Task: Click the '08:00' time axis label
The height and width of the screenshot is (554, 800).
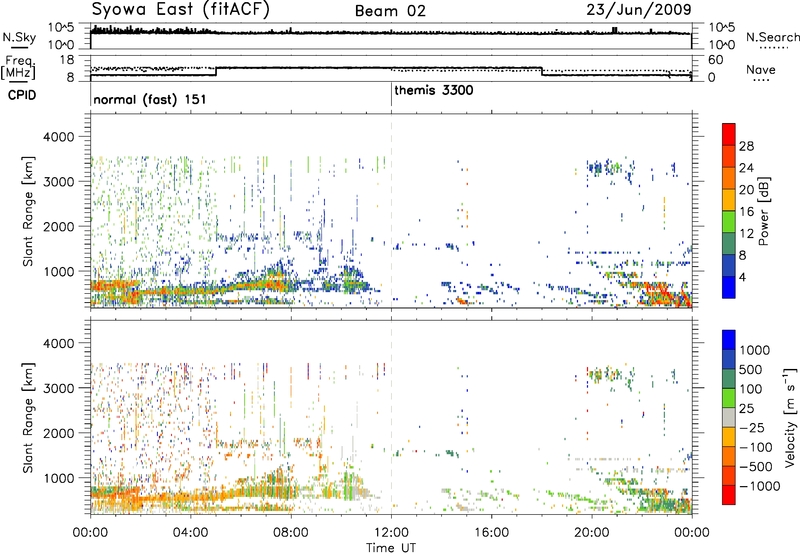Action: (x=291, y=532)
